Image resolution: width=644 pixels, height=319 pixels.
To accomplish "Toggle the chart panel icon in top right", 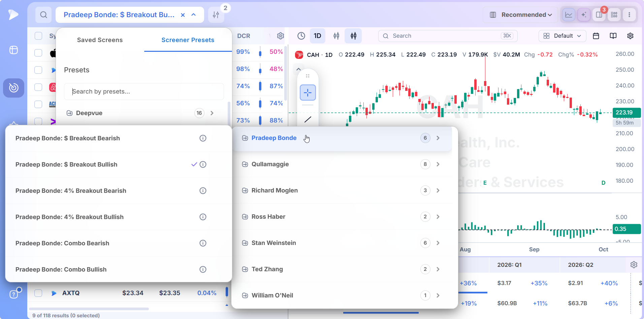I will (569, 15).
